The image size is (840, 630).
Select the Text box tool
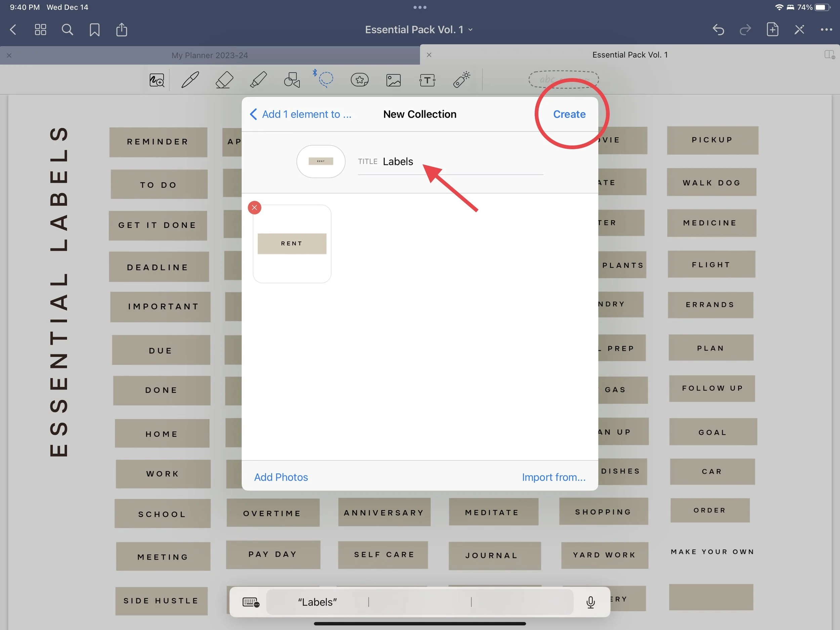coord(427,80)
